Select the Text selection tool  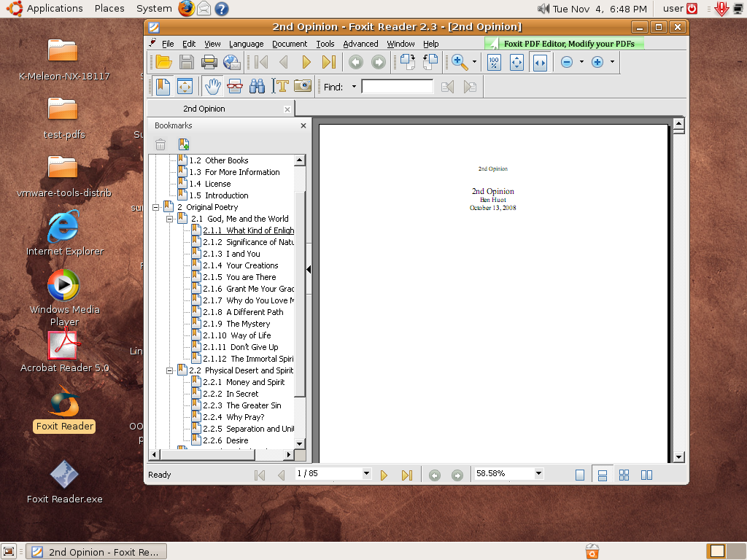280,86
